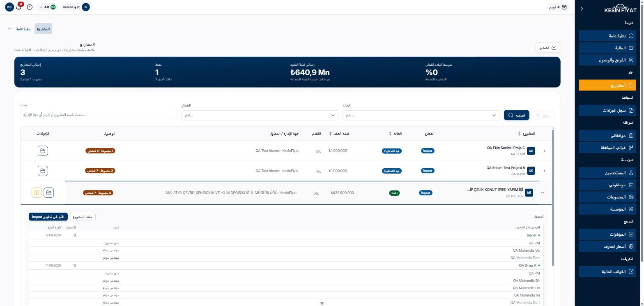The width and height of the screenshot is (644, 306).
Task: Open أسعار الصرف globe item in sidebar
Action: (x=608, y=246)
